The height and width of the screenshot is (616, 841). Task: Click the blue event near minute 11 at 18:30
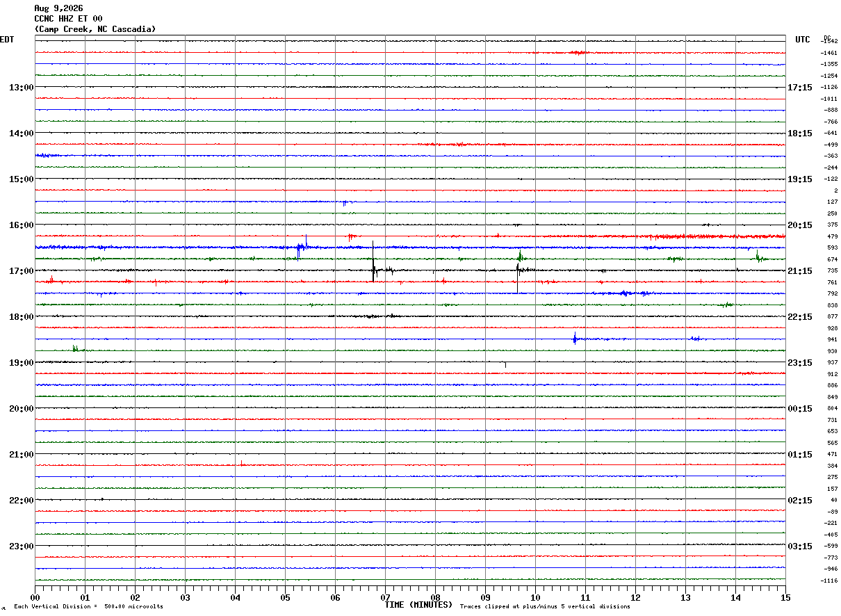tap(575, 339)
